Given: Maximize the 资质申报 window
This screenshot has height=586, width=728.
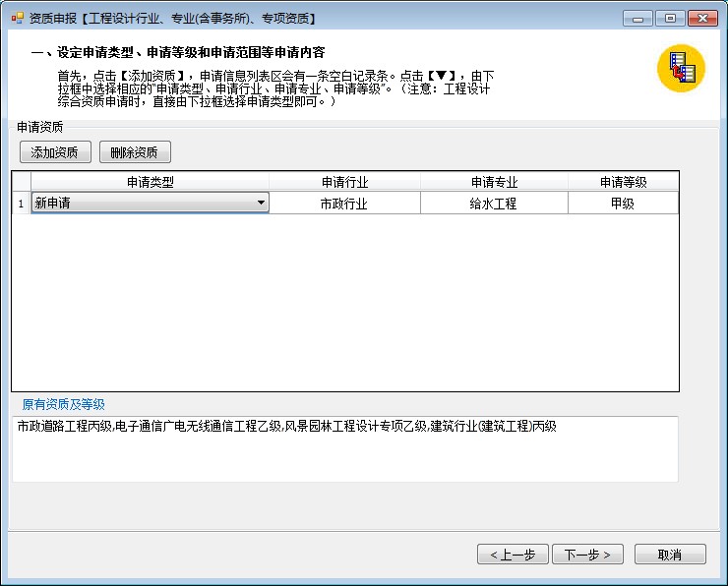Looking at the screenshot, I should [670, 19].
